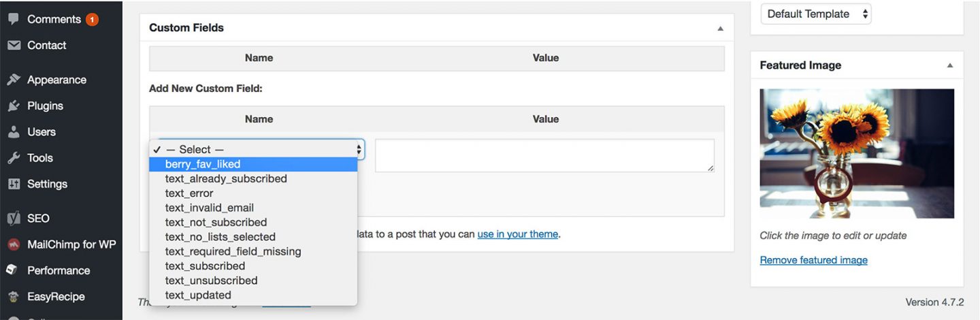
Task: Click the sunflower featured image thumbnail
Action: coord(857,153)
